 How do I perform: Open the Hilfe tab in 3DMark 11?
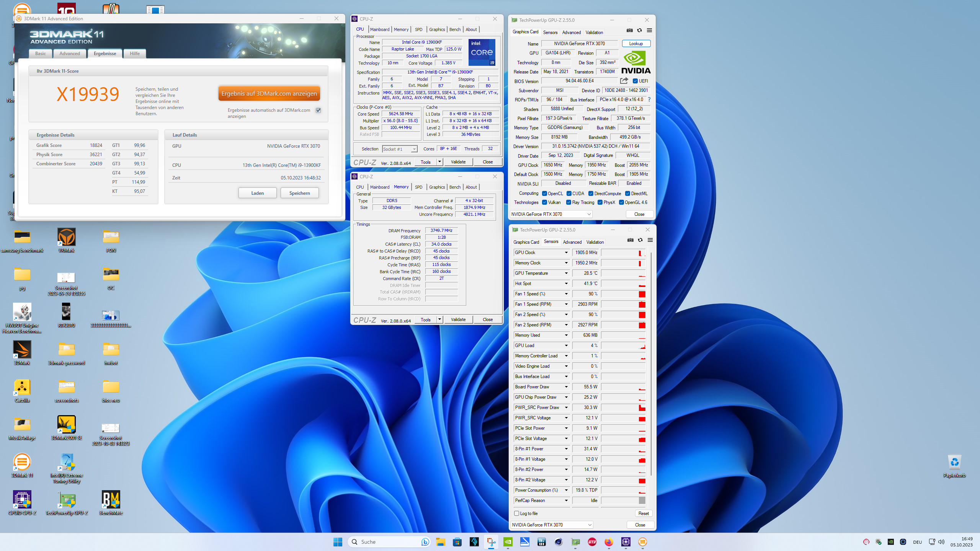135,54
